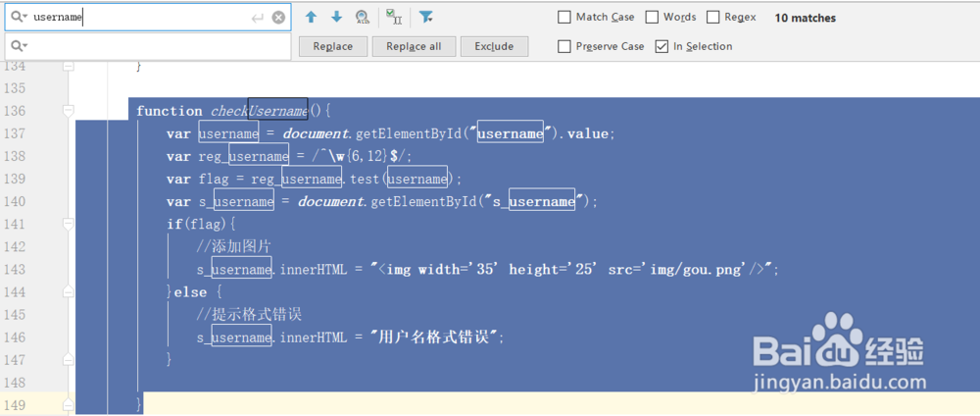The width and height of the screenshot is (980, 416).
Task: Uncheck the In Selection checkbox
Action: click(x=661, y=46)
